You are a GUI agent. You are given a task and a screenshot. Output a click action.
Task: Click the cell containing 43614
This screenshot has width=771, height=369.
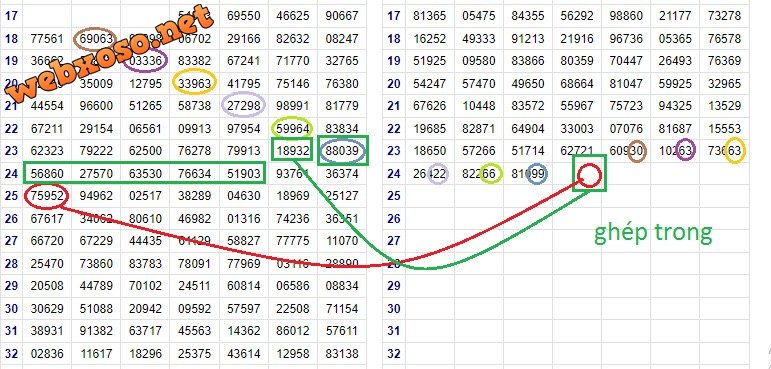point(244,354)
